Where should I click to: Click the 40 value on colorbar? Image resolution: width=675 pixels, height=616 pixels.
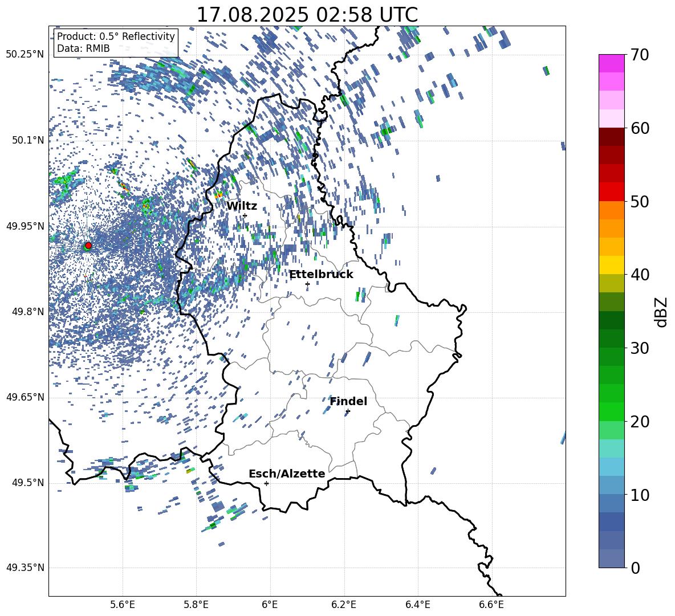point(640,275)
